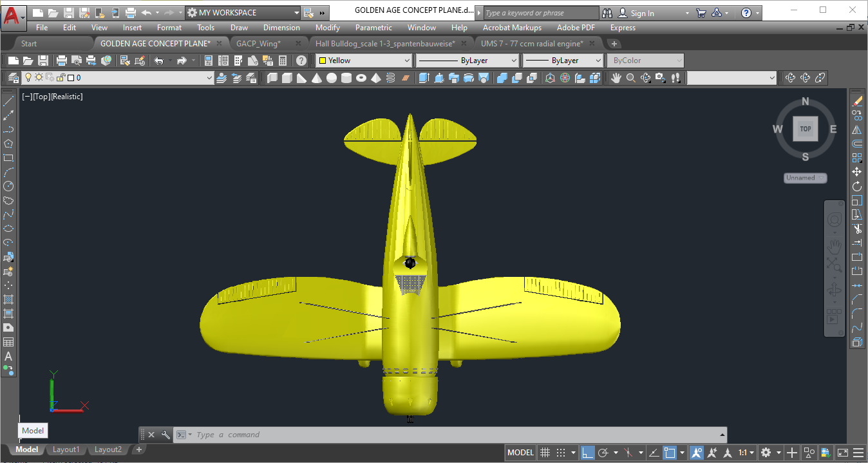Activate the solid Union tool
Viewport: 868px width, 463px height.
point(502,78)
